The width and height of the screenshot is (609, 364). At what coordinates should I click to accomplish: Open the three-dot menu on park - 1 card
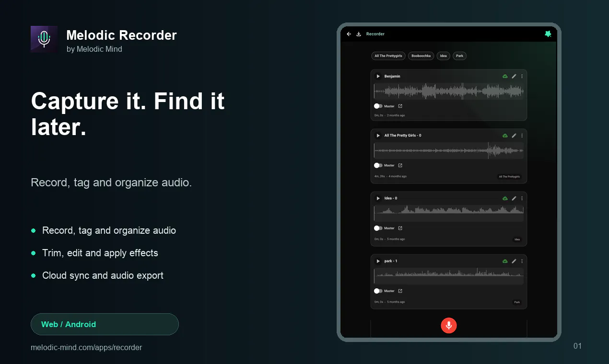click(x=522, y=261)
